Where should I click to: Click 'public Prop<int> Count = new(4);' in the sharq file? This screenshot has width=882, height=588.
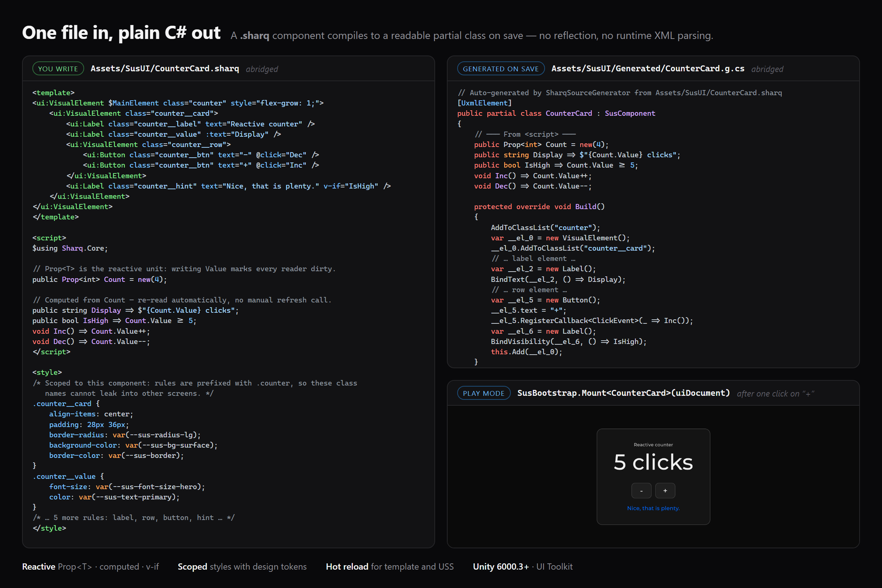pyautogui.click(x=100, y=279)
